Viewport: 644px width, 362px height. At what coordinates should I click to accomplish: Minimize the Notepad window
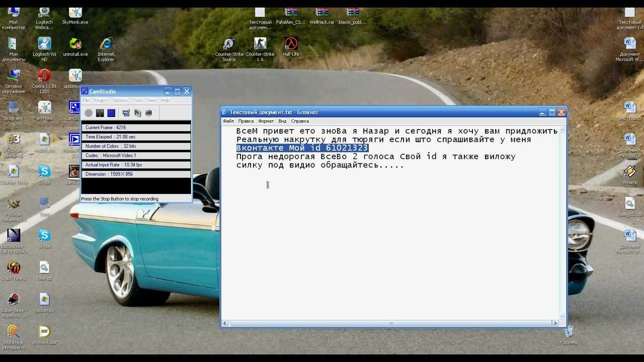coord(542,112)
